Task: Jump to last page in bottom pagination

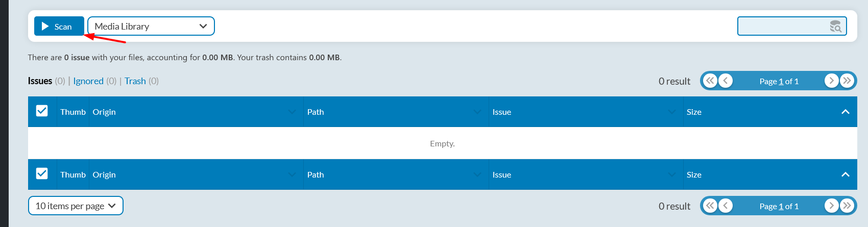Action: pyautogui.click(x=847, y=206)
